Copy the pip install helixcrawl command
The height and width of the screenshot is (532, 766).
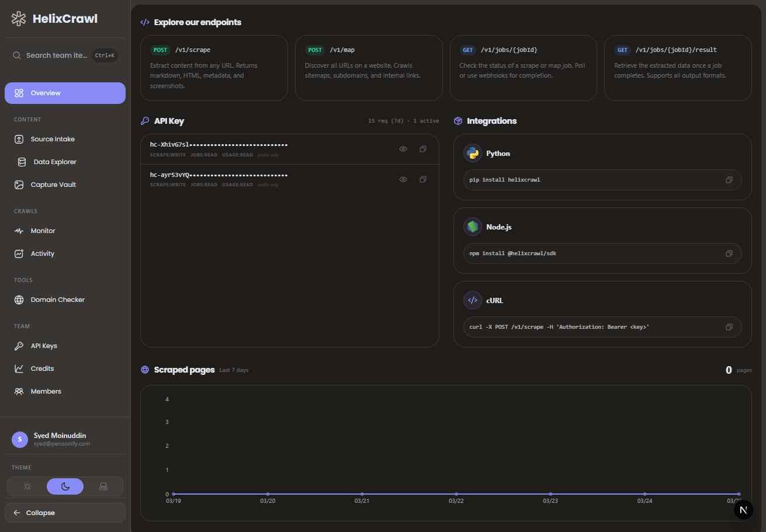(x=729, y=180)
